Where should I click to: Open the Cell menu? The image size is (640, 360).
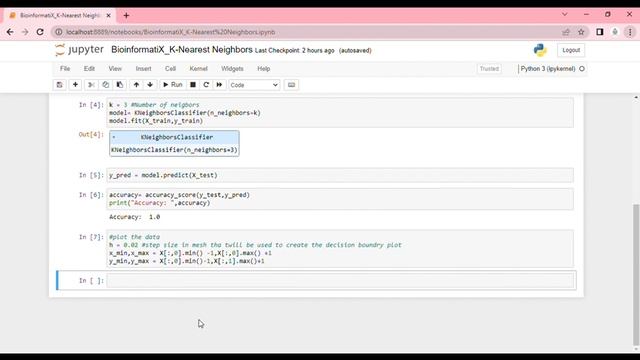tap(170, 69)
